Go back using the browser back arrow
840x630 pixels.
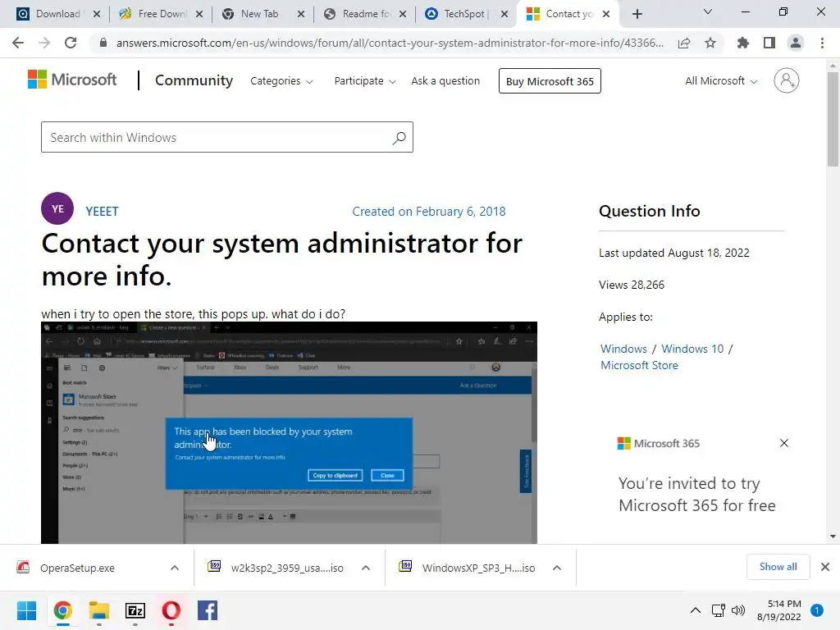pyautogui.click(x=18, y=43)
